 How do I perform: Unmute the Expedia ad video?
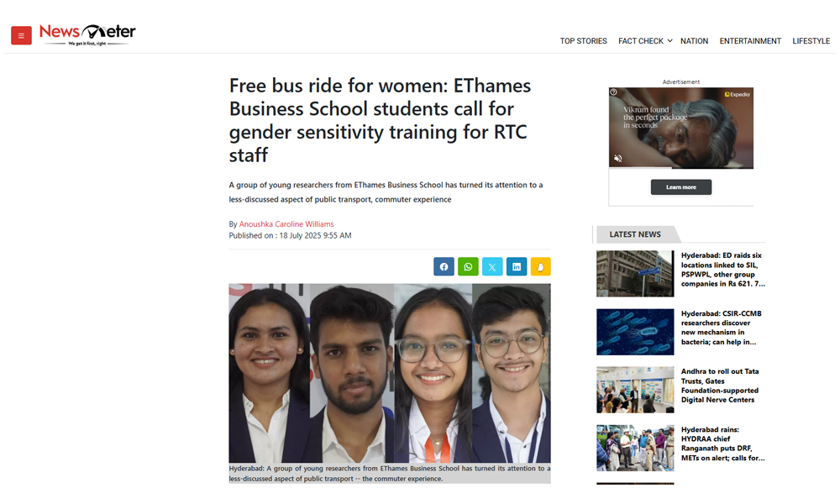pyautogui.click(x=617, y=158)
